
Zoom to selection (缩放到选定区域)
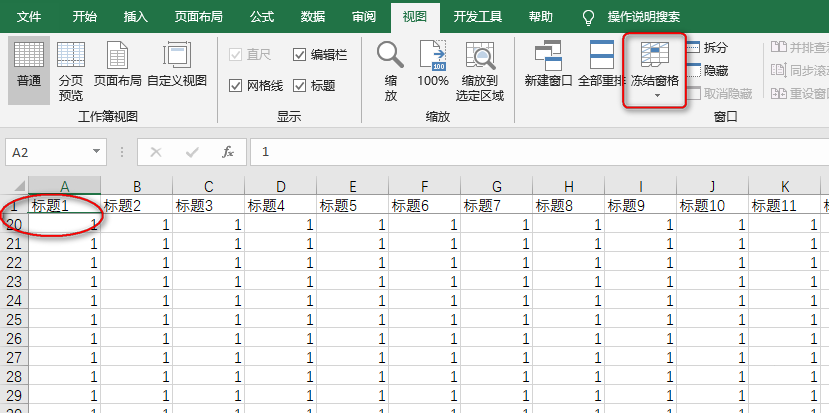(480, 71)
